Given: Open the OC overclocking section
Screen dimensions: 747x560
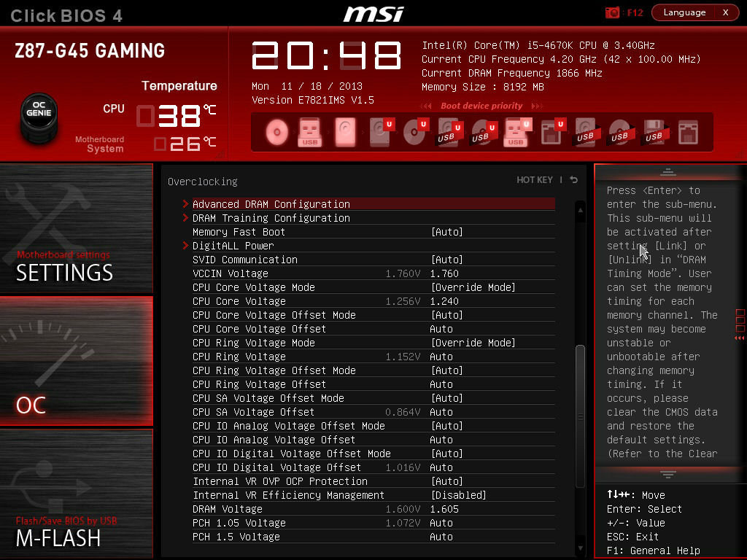Looking at the screenshot, I should click(x=76, y=361).
